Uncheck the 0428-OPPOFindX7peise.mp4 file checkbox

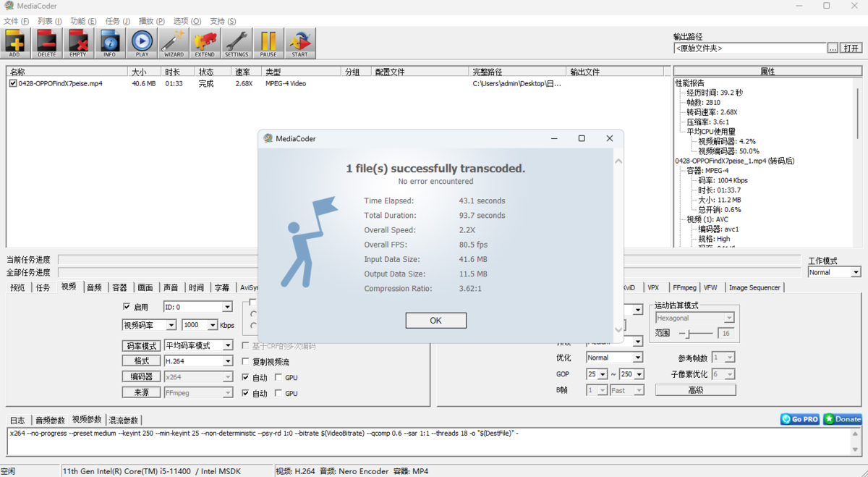coord(13,83)
